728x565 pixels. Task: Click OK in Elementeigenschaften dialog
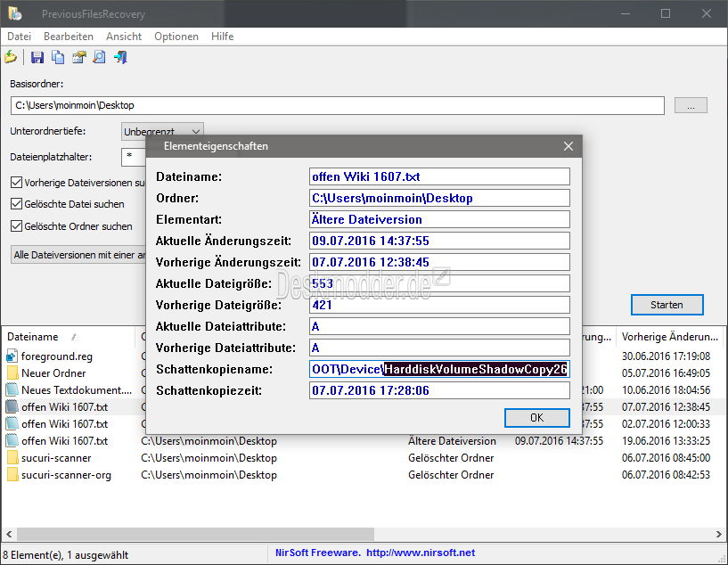tap(536, 418)
